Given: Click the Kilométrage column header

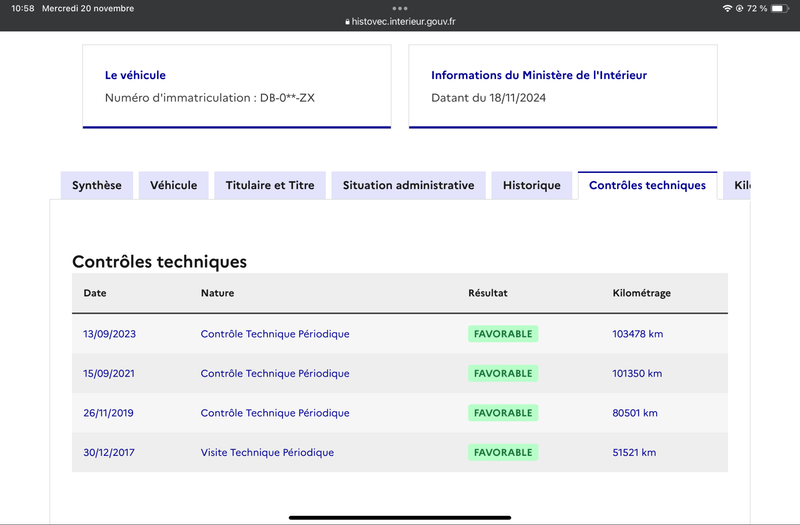Looking at the screenshot, I should coord(641,293).
